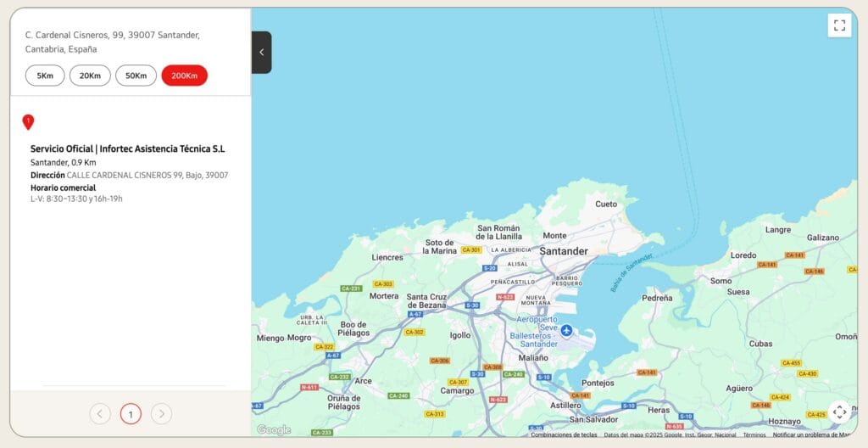Collapse the results side panel
Viewport: 868px width, 448px height.
[x=261, y=53]
